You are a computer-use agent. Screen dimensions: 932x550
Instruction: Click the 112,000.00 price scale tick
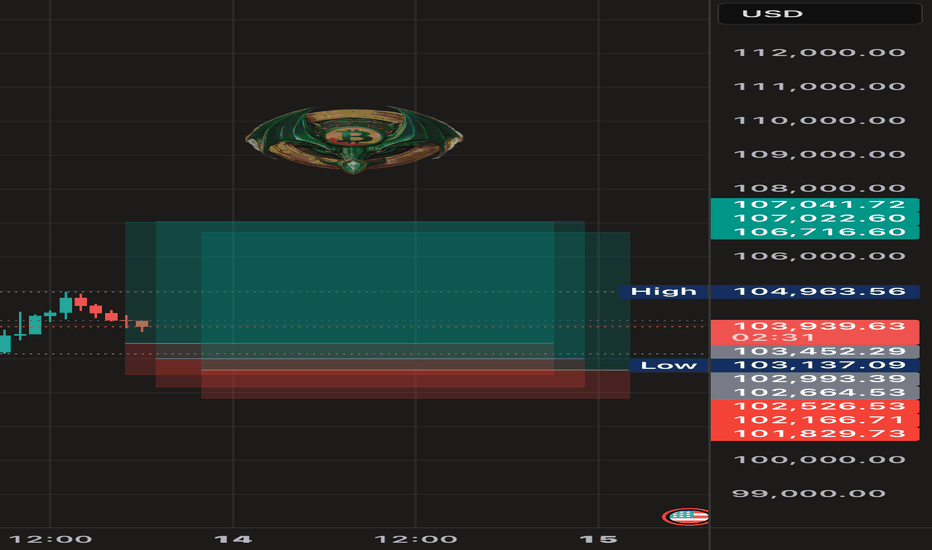click(x=820, y=52)
